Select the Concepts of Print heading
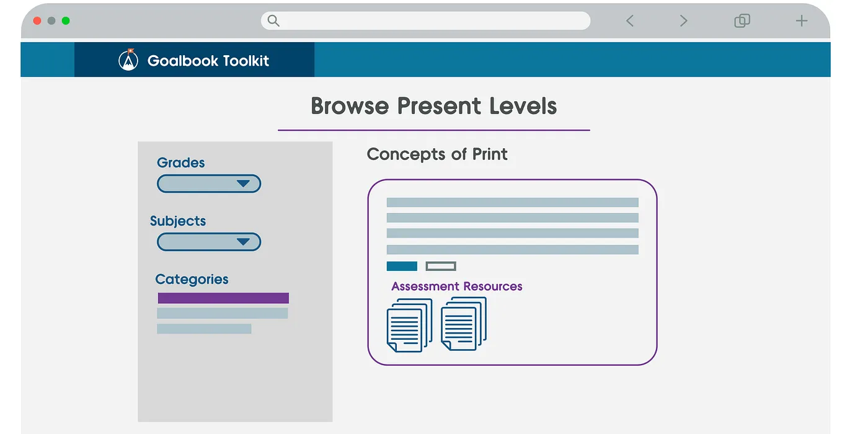The image size is (868, 434). [438, 154]
